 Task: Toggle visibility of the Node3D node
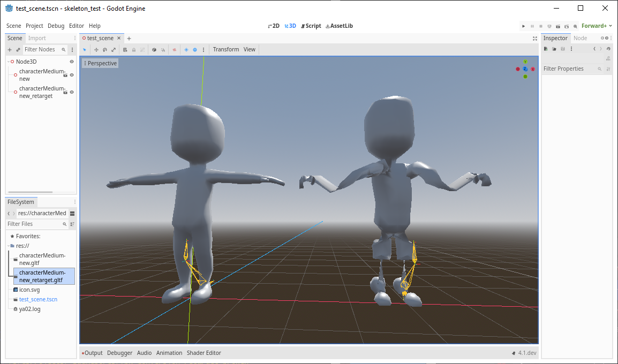(71, 61)
